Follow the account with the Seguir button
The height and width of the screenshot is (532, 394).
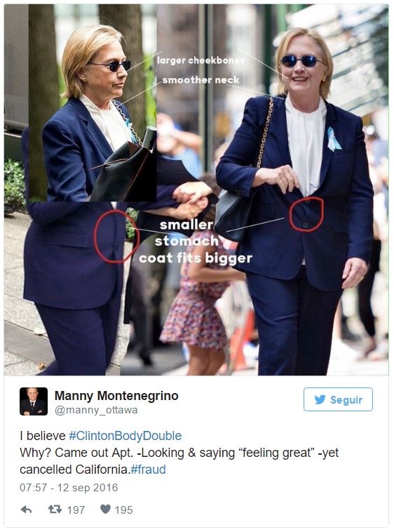coord(338,399)
